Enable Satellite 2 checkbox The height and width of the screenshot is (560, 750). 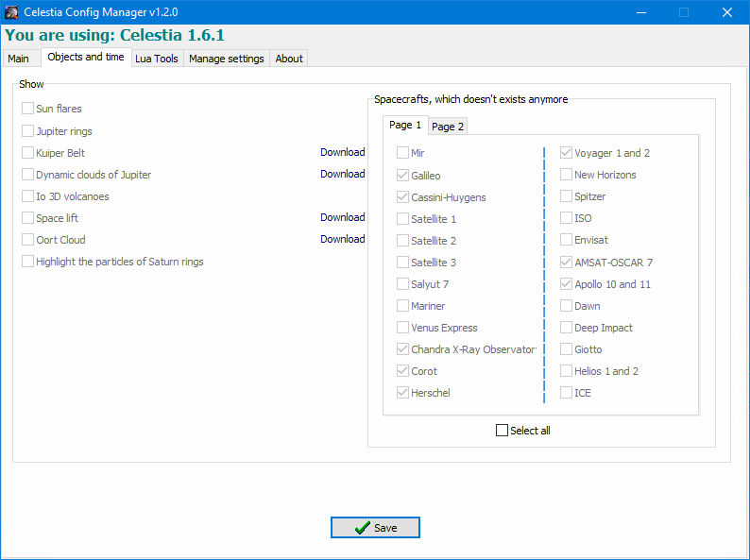pos(402,241)
